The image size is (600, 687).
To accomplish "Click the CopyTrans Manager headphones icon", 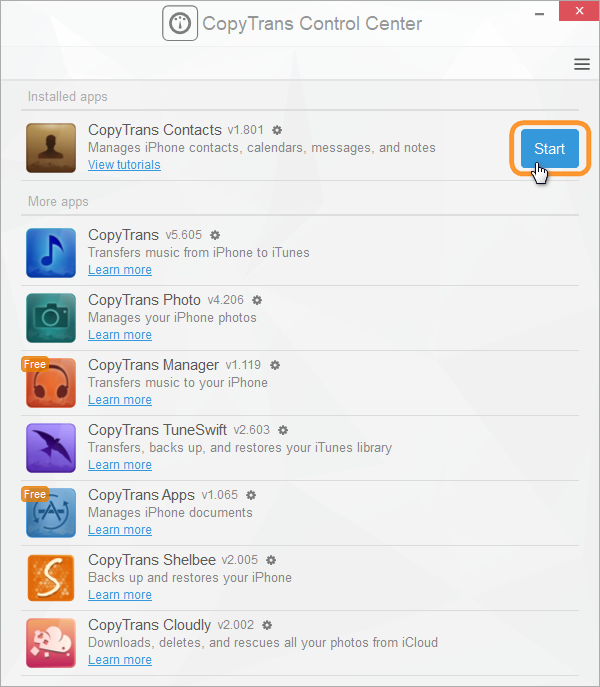I will pos(51,383).
